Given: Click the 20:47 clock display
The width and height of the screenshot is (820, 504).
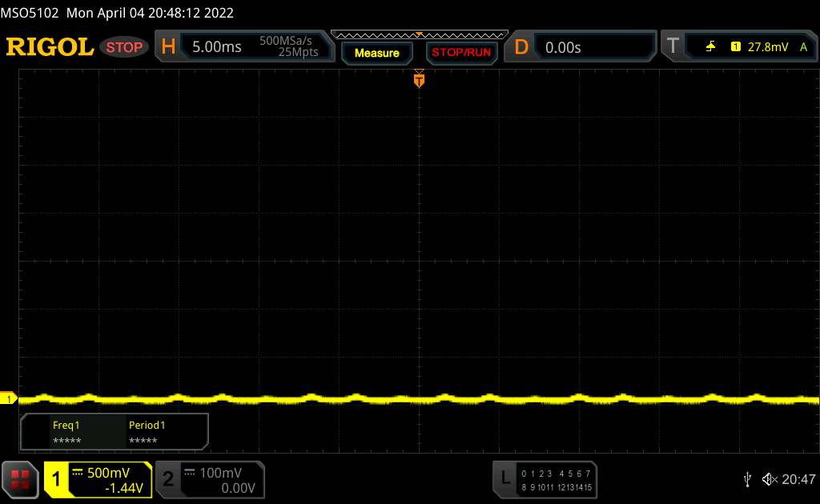Looking at the screenshot, I should (x=798, y=479).
